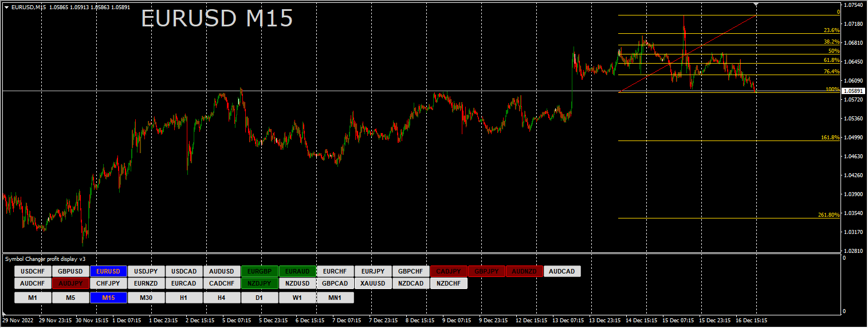The height and width of the screenshot is (328, 868).
Task: Pick the green EURGBP button
Action: tap(260, 271)
